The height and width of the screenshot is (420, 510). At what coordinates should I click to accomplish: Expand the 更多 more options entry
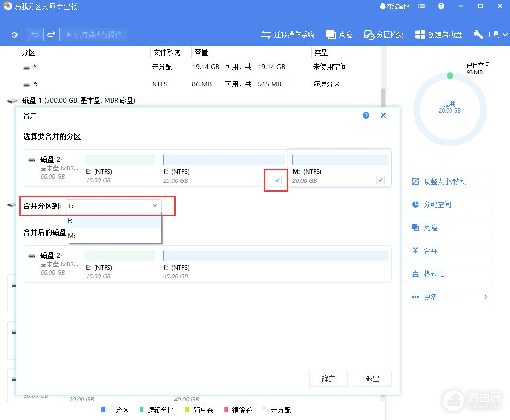click(x=450, y=297)
